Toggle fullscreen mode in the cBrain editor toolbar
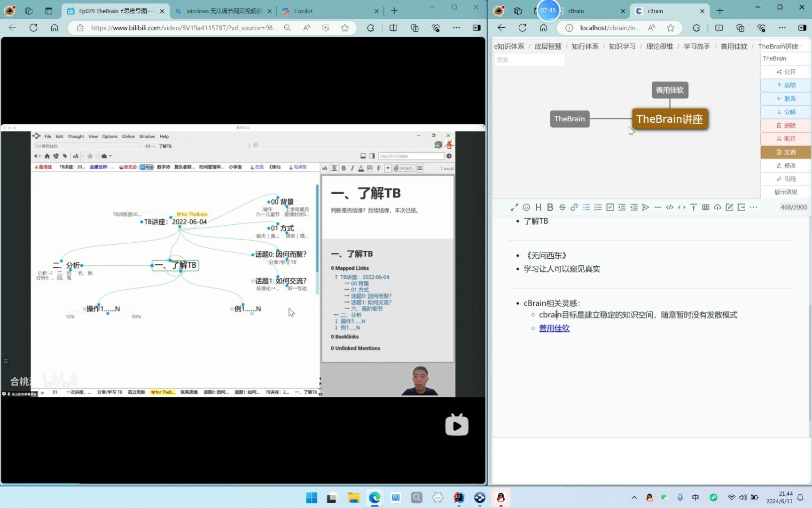This screenshot has height=508, width=812. (515, 207)
